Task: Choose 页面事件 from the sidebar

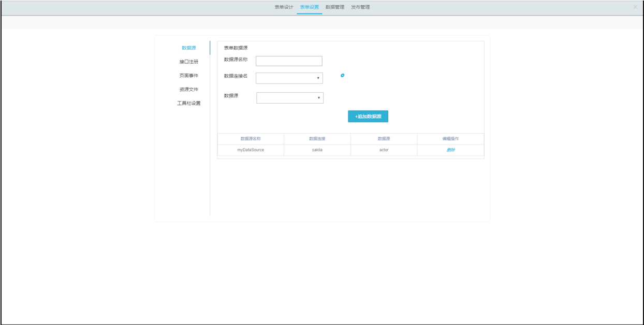Action: coord(188,76)
